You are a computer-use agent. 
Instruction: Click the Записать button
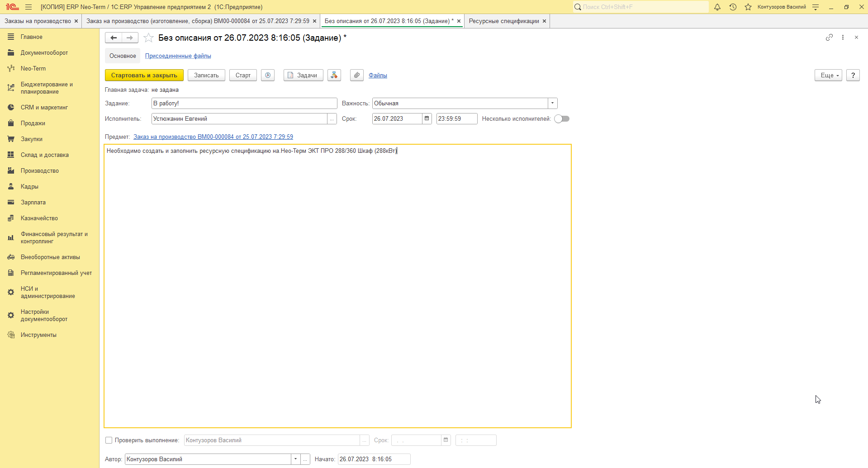206,75
